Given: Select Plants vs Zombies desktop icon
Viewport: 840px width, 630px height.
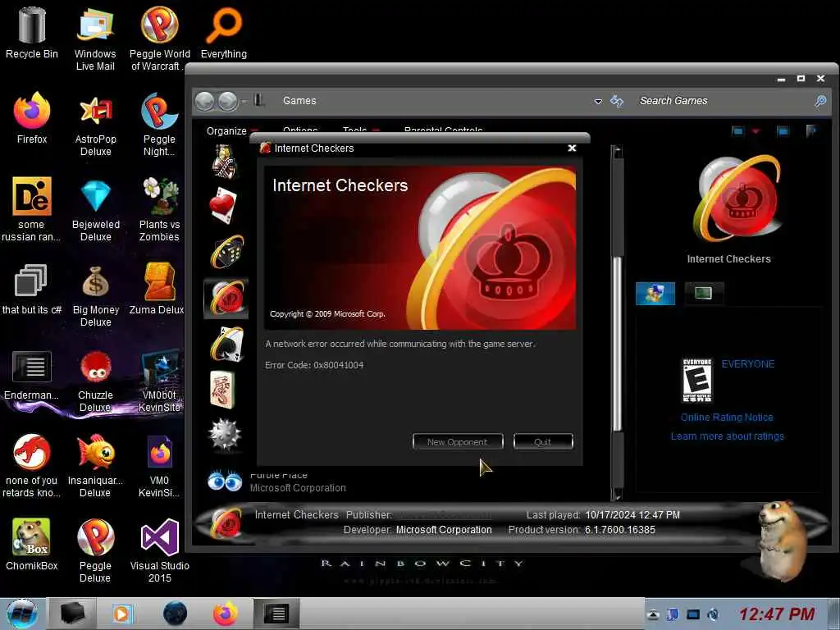Looking at the screenshot, I should pyautogui.click(x=160, y=209).
